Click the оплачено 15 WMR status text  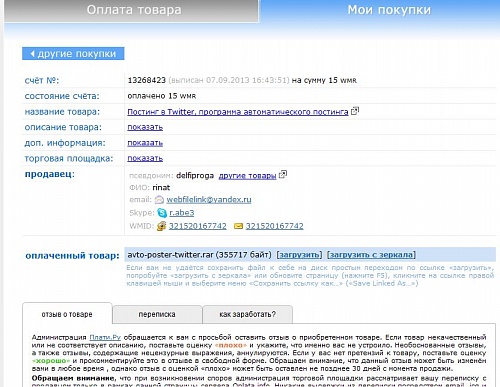(x=162, y=96)
